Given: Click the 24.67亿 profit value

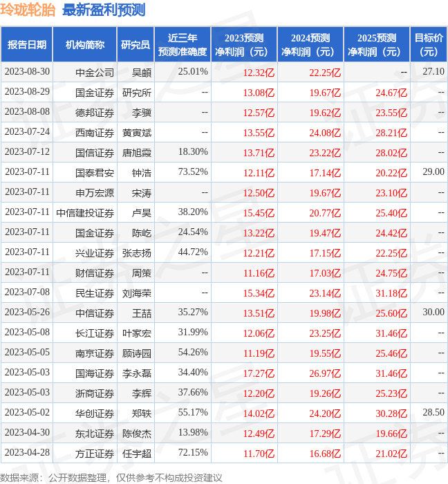Looking at the screenshot, I should [x=391, y=93].
